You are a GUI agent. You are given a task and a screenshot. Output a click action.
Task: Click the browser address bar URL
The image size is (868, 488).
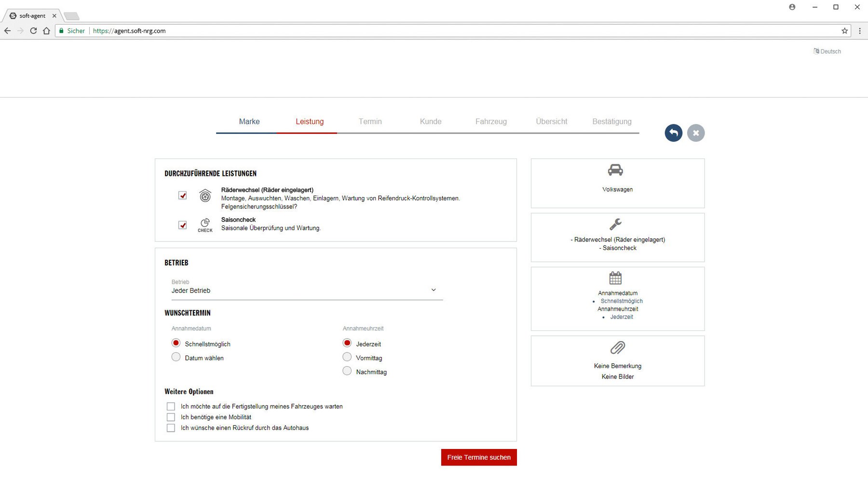coord(129,31)
